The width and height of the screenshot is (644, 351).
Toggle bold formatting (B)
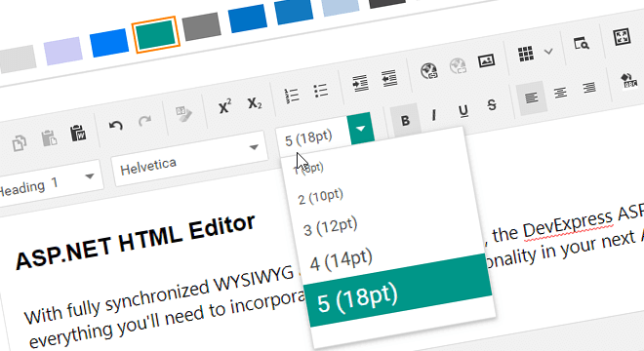(x=405, y=120)
